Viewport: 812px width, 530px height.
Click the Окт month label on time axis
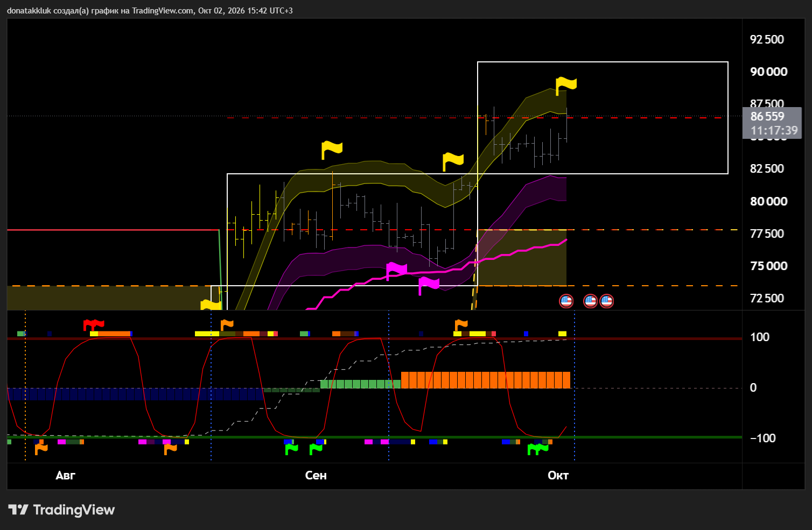(x=558, y=475)
